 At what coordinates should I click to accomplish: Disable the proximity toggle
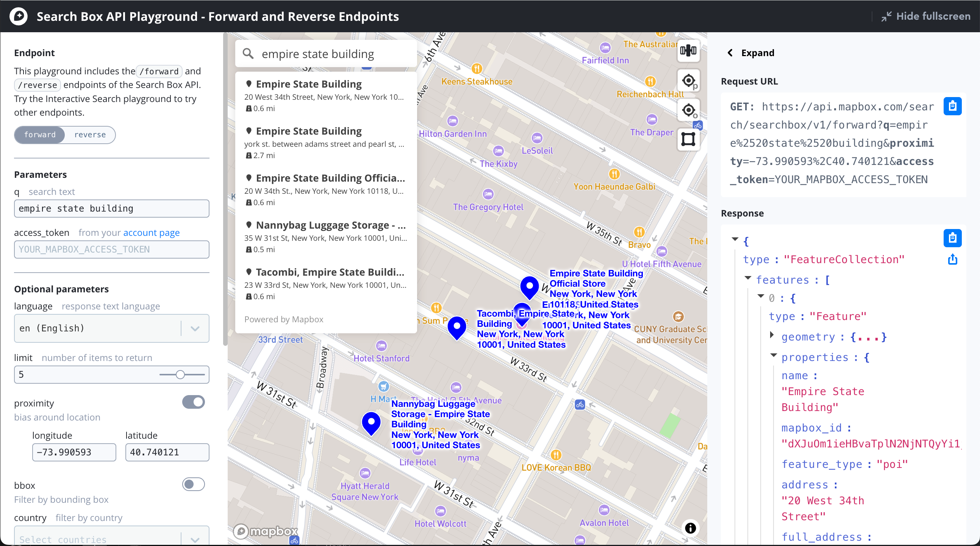pyautogui.click(x=193, y=402)
